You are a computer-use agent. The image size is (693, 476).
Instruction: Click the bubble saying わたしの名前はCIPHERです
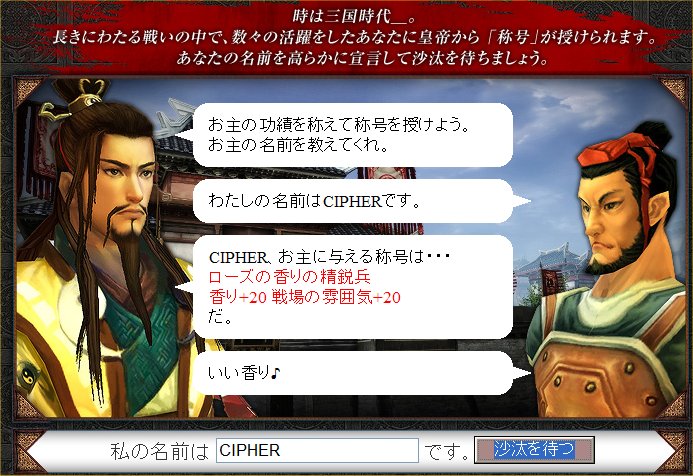tap(353, 201)
